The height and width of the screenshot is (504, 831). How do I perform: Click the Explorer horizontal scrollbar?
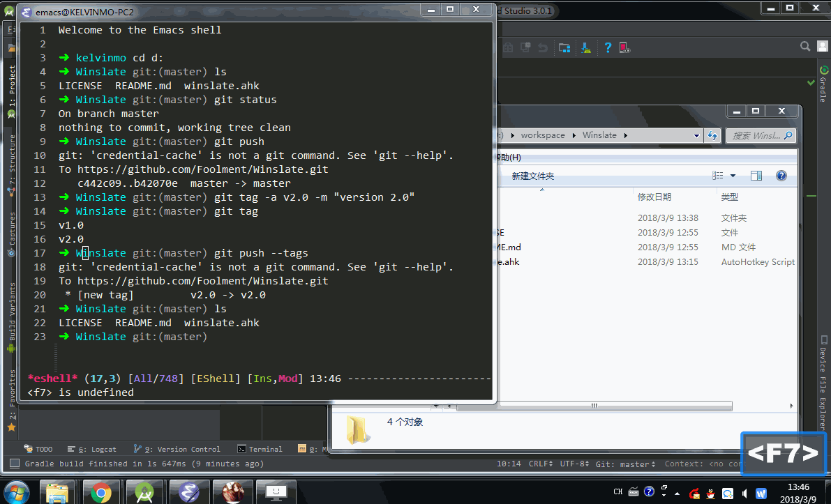coord(594,406)
